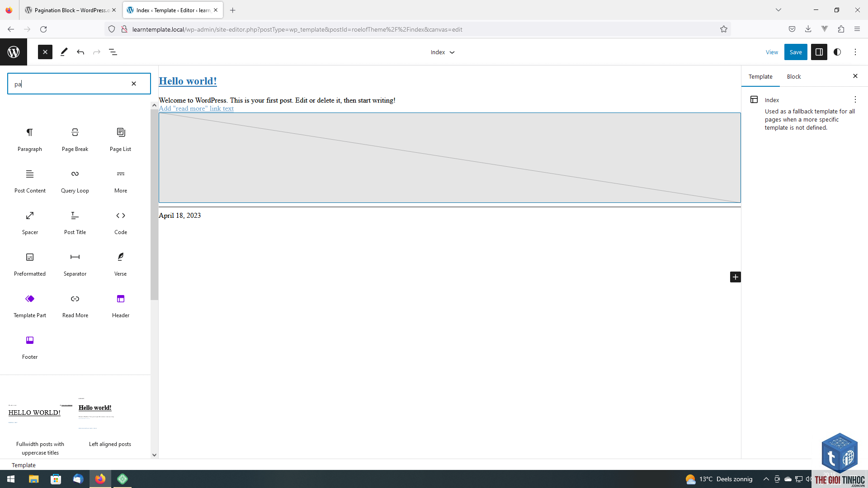868x488 pixels.
Task: Clear the block search field
Action: click(134, 84)
